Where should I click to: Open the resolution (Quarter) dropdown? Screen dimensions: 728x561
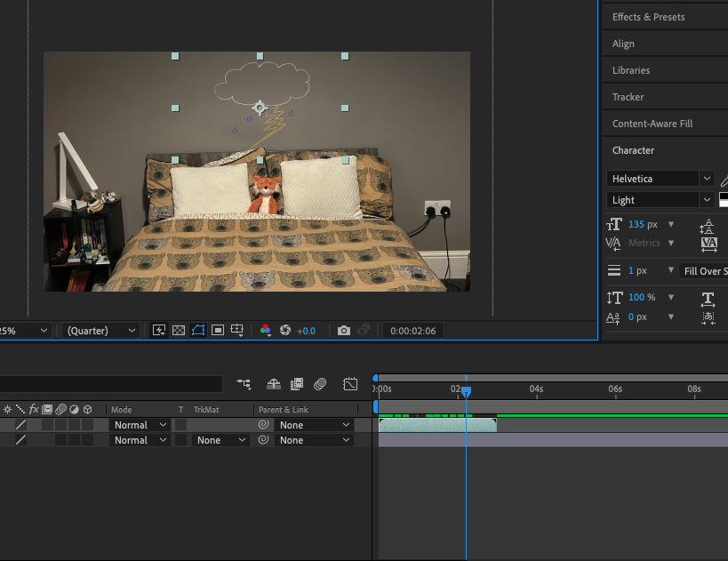pyautogui.click(x=100, y=330)
